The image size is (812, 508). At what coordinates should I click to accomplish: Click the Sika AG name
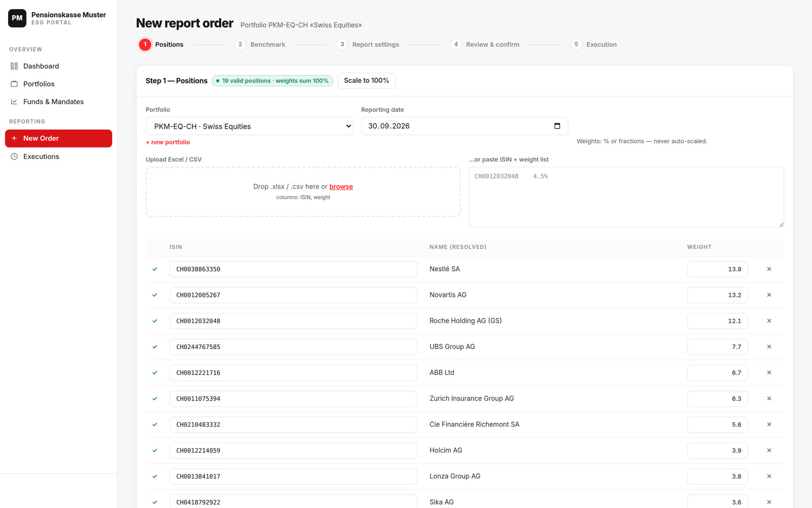442,502
